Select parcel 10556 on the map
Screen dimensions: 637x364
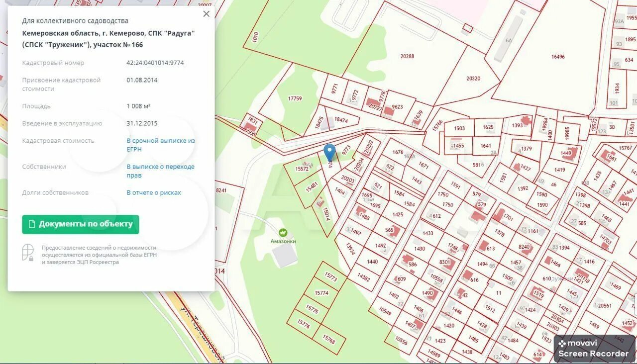click(x=401, y=341)
